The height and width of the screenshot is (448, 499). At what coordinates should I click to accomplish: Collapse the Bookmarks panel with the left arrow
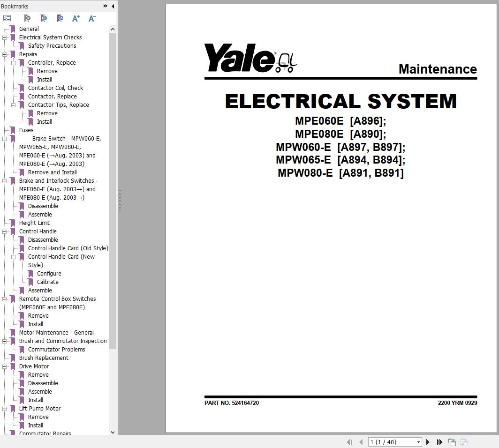point(113,6)
